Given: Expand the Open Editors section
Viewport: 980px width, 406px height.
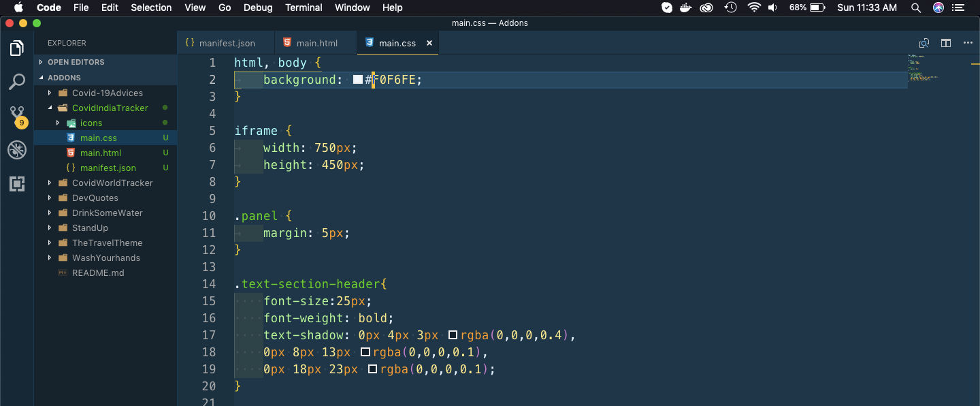Looking at the screenshot, I should [41, 62].
